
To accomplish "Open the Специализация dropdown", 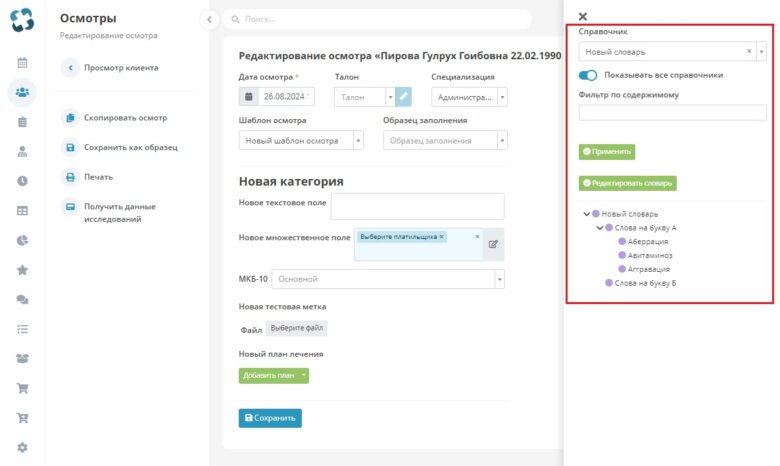I will [502, 97].
